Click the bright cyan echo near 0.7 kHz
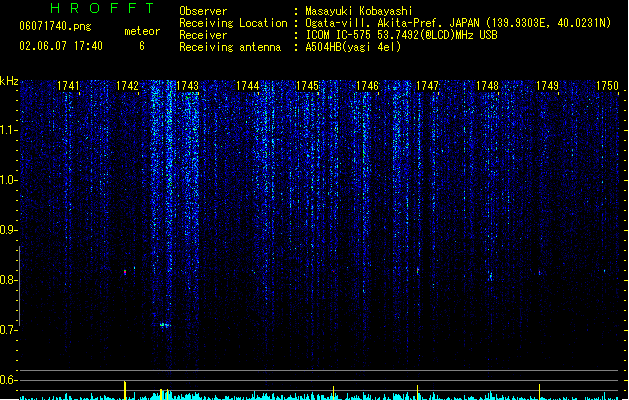629x400 pixels. tap(165, 325)
